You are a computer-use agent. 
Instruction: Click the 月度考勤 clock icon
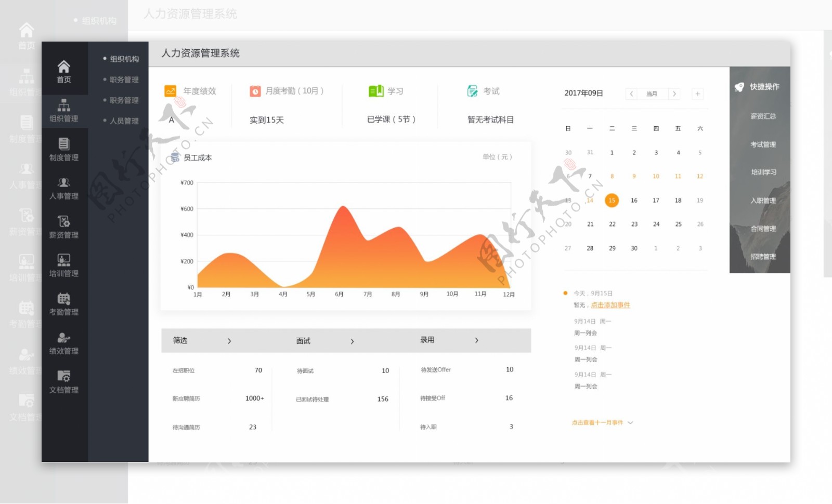(255, 91)
